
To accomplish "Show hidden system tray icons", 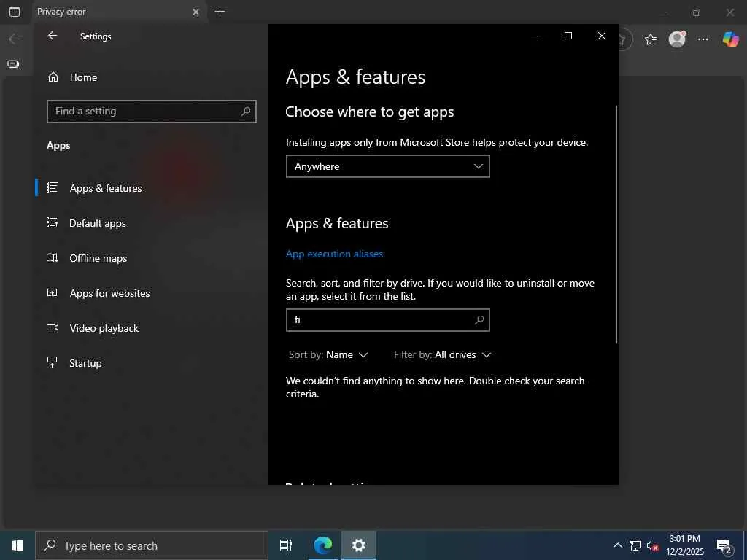I will (x=617, y=545).
